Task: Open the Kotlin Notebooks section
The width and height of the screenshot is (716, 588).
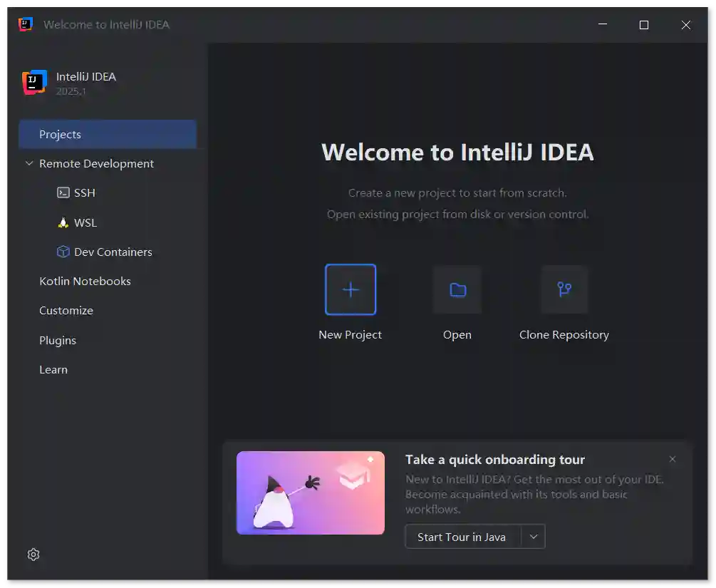Action: coord(85,282)
